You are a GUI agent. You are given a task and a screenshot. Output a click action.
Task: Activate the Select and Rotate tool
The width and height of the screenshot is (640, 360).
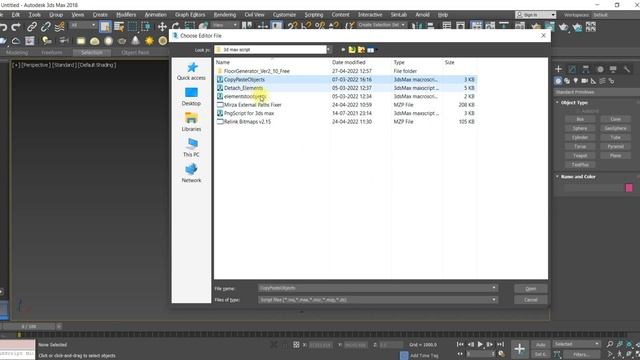click(x=176, y=27)
